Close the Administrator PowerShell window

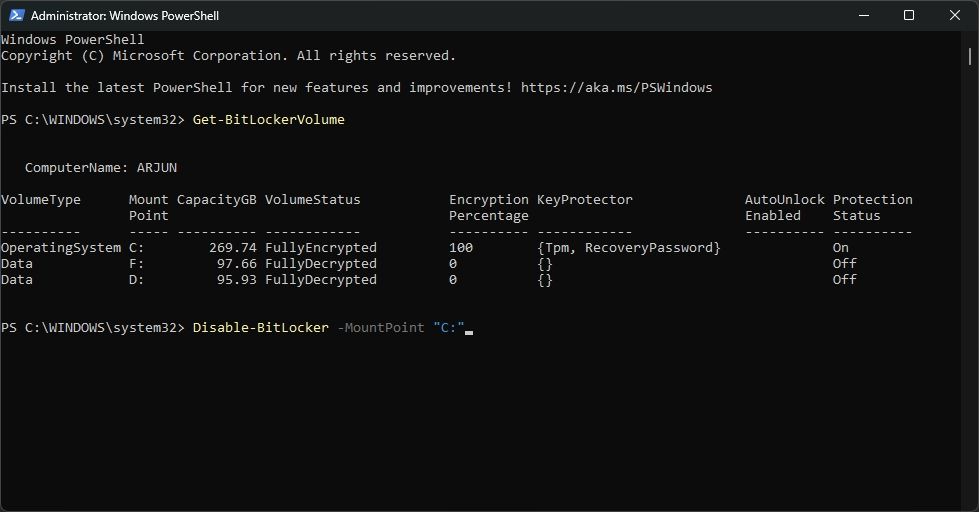(955, 15)
